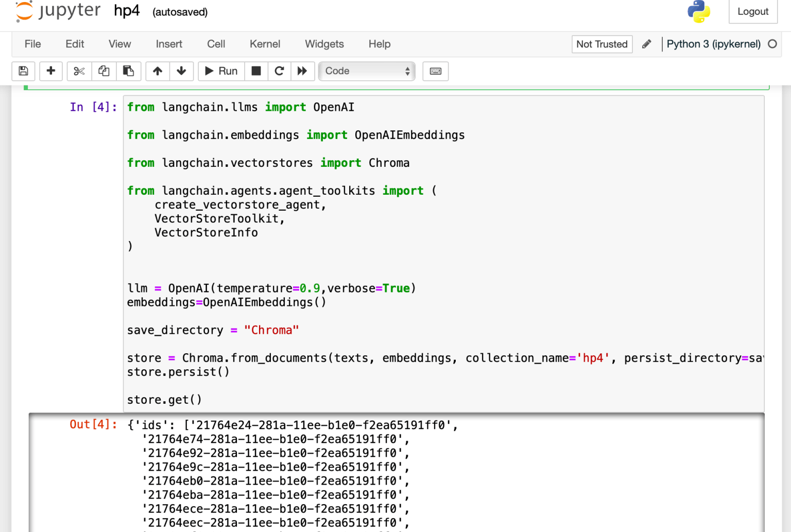Screen dimensions: 791x532
Task: Open the Widgets menu
Action: point(324,44)
